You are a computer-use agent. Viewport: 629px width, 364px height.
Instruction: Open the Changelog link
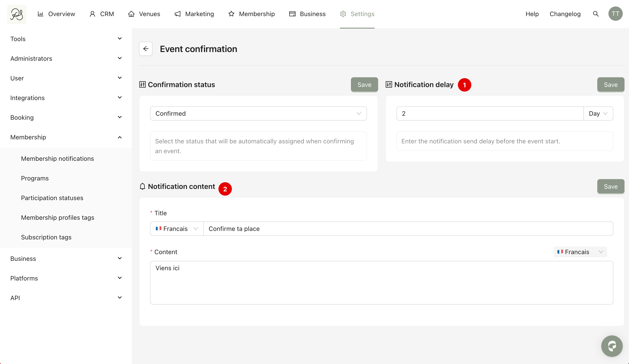[565, 14]
